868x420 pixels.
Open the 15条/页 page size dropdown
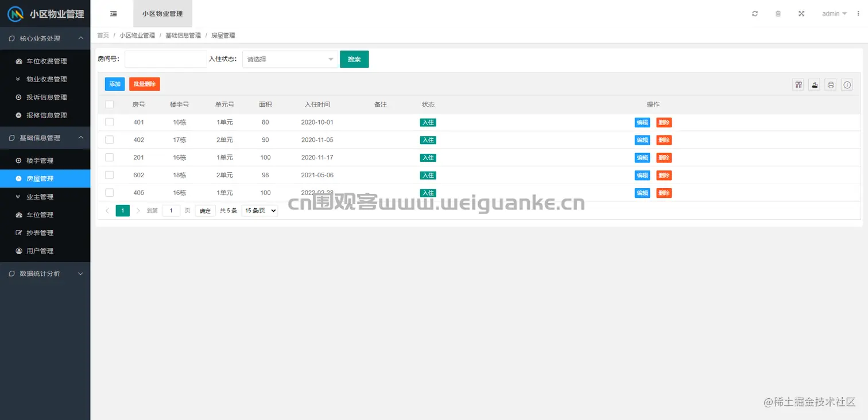[259, 211]
